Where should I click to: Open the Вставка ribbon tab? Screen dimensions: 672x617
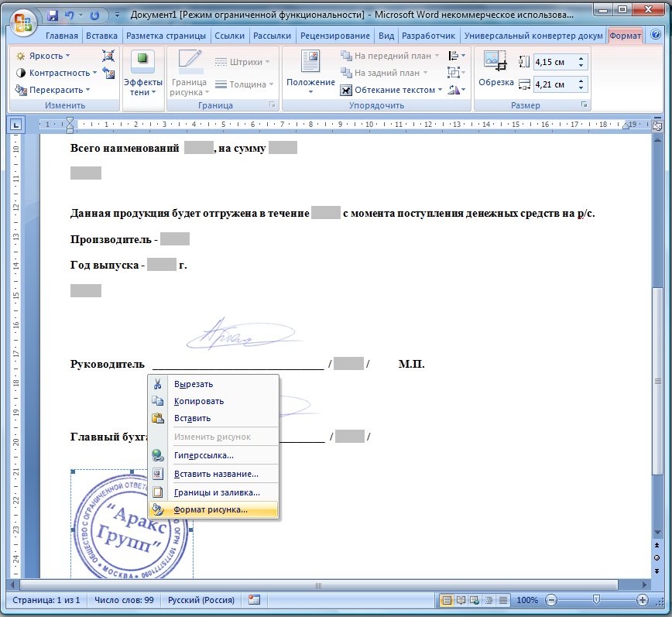click(x=102, y=36)
